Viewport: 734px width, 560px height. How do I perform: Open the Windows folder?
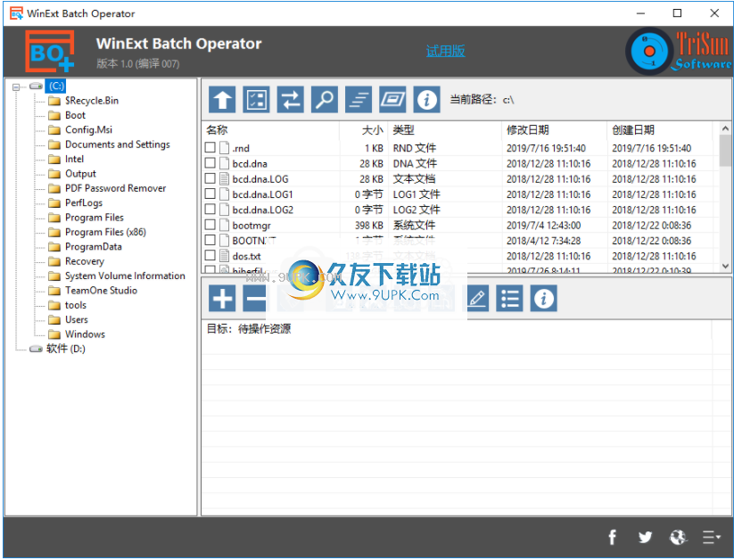[85, 334]
